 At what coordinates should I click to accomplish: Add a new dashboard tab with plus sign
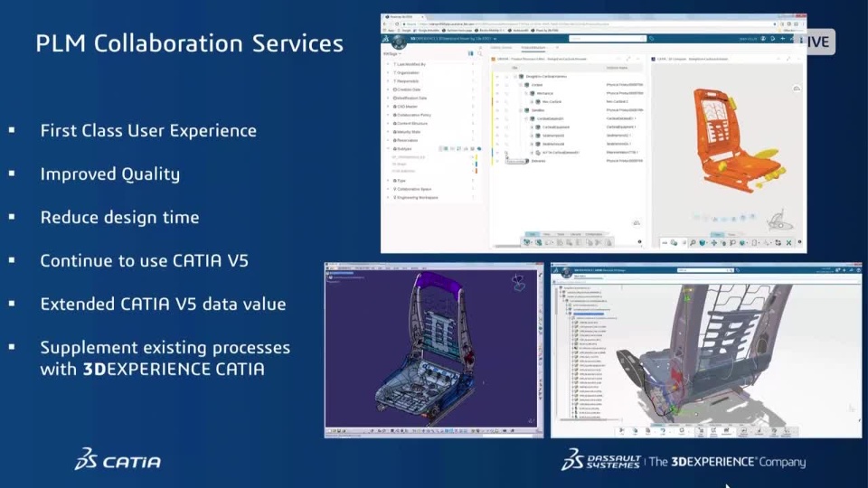click(x=557, y=48)
